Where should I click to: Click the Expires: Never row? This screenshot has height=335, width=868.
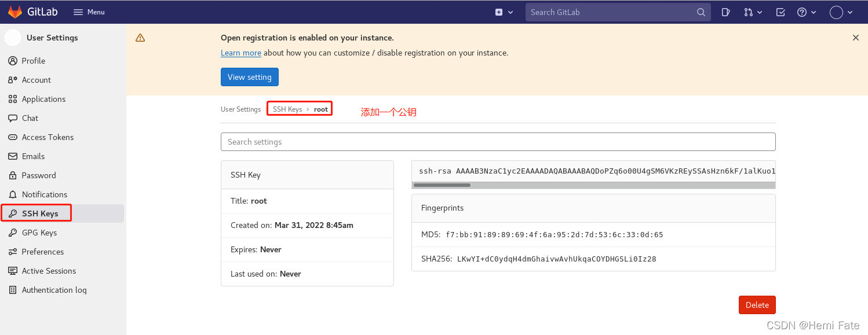point(307,249)
